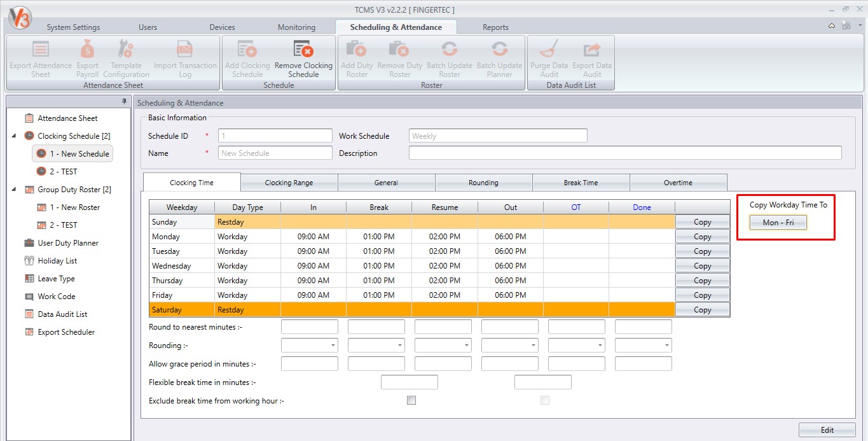Switch to the Users ribbon tab
The image size is (868, 441).
pos(148,27)
